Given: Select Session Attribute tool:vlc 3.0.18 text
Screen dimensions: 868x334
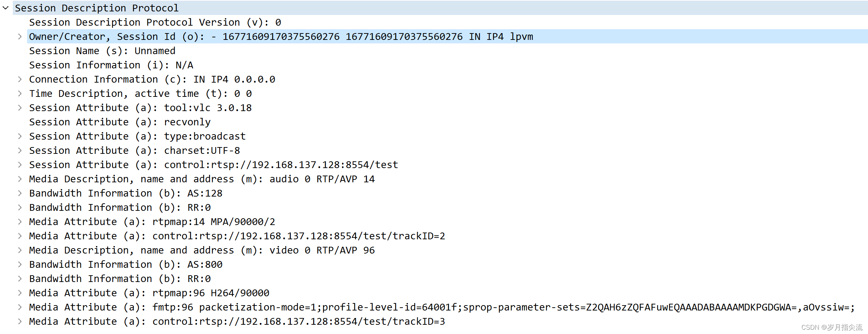Looking at the screenshot, I should (141, 108).
